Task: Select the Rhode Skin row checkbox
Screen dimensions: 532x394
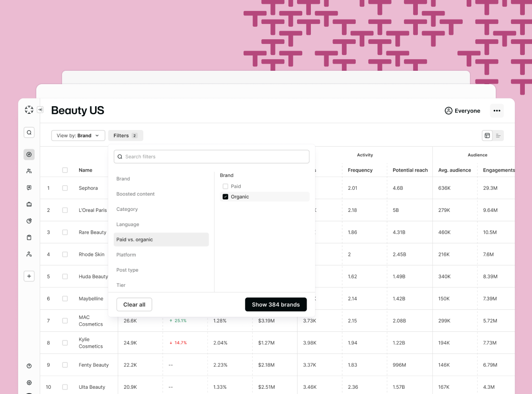Action: (x=65, y=254)
